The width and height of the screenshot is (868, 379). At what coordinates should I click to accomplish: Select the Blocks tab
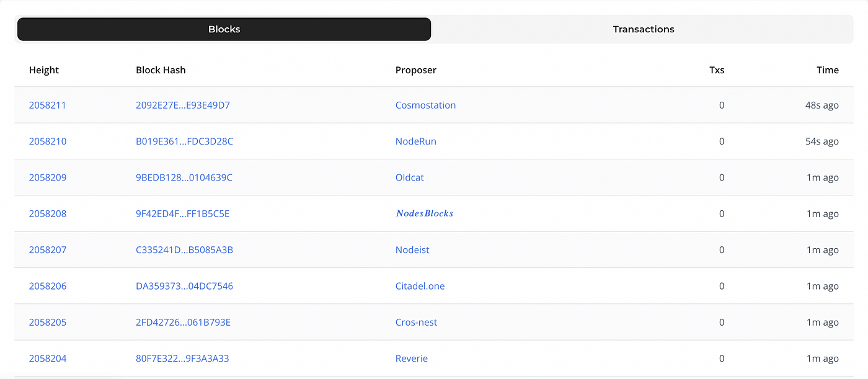(224, 29)
